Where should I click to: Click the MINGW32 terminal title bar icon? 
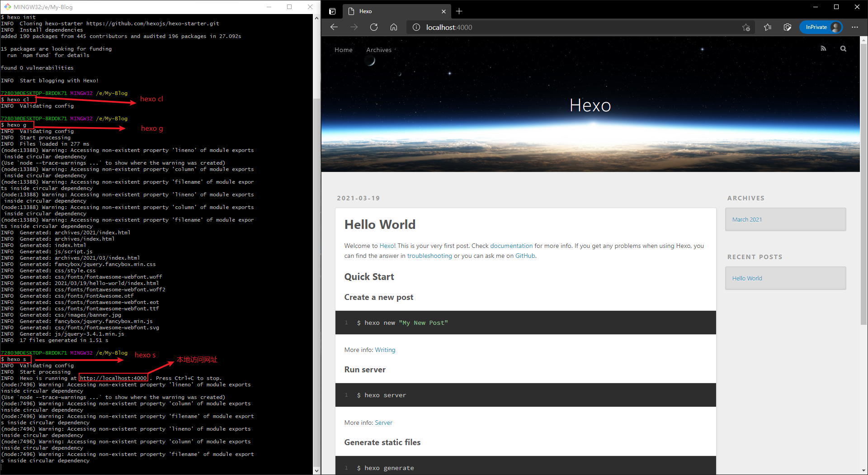tap(7, 7)
